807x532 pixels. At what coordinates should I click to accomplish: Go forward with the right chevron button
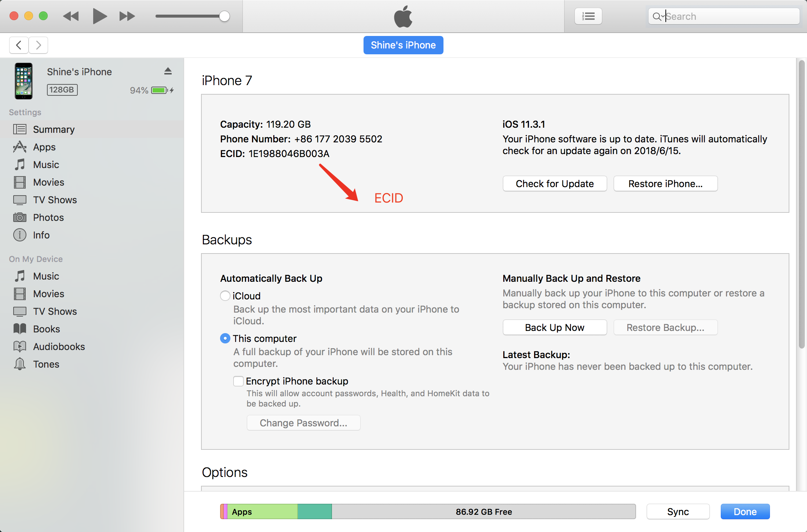tap(38, 45)
